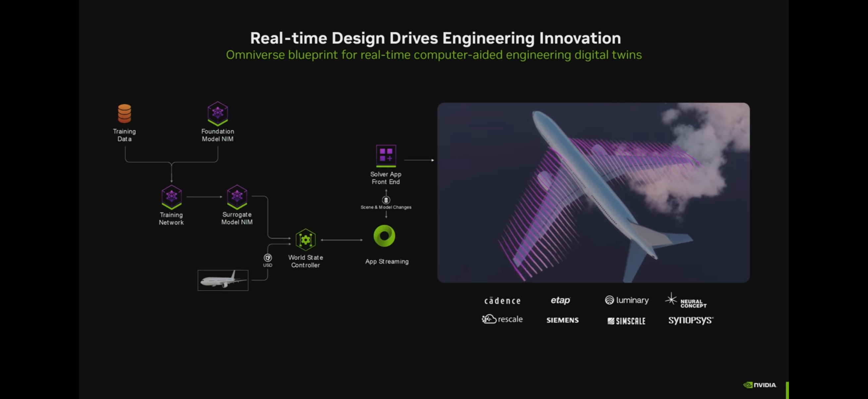Open the green App Streaming icon
The height and width of the screenshot is (399, 868).
point(384,236)
